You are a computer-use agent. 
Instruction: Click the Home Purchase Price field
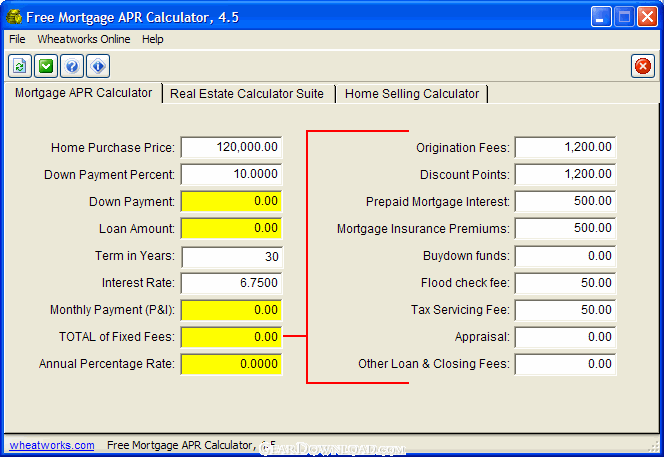(x=231, y=147)
